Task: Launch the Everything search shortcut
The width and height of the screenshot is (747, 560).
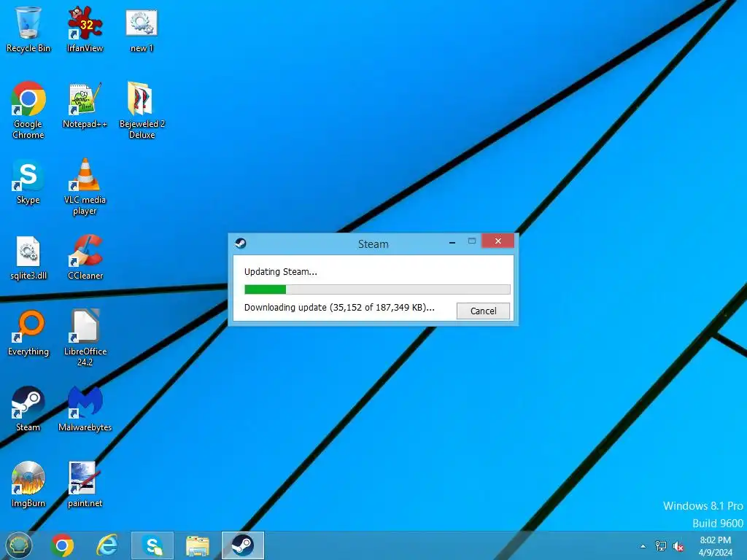Action: click(28, 332)
